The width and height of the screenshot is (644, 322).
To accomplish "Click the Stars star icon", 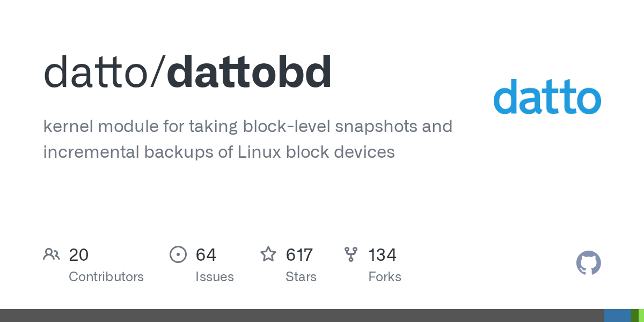I will [x=268, y=254].
